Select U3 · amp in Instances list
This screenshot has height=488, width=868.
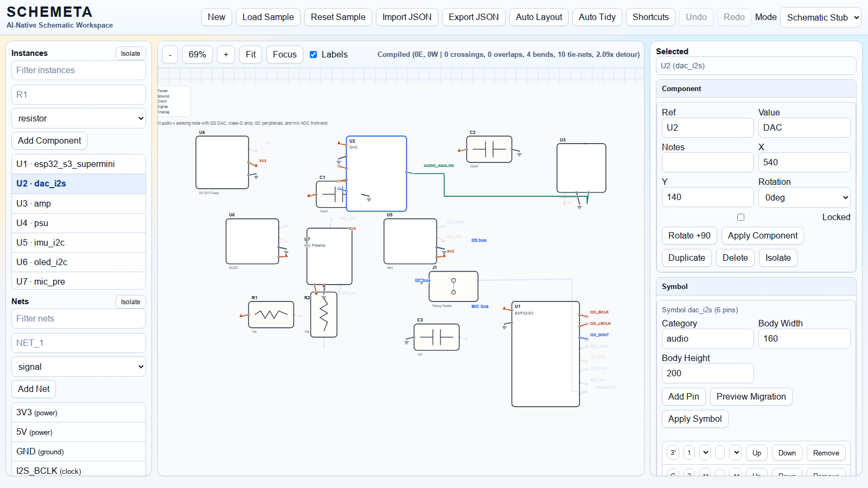point(79,203)
